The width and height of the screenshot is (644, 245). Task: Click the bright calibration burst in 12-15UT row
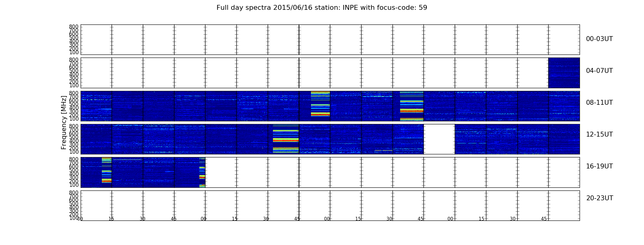[286, 139]
